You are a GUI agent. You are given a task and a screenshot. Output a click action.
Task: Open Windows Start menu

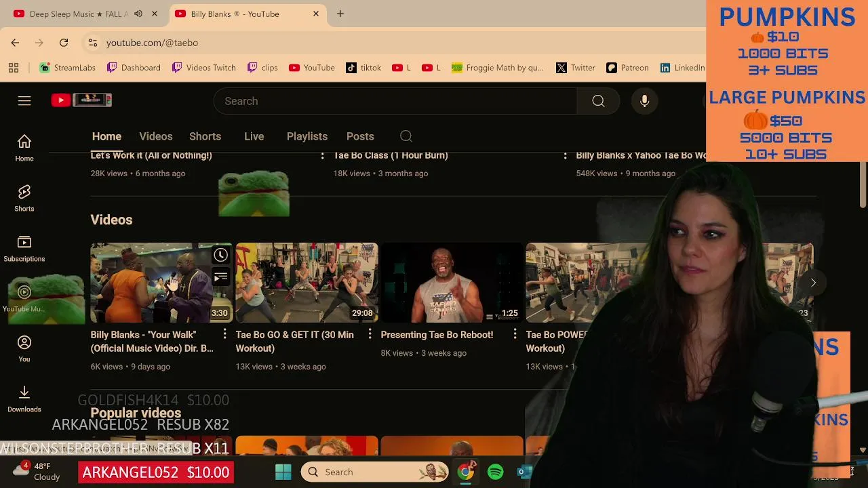click(283, 472)
